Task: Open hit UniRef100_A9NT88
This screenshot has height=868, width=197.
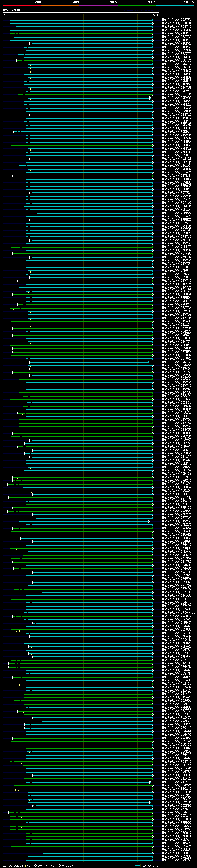Action: (177, 67)
